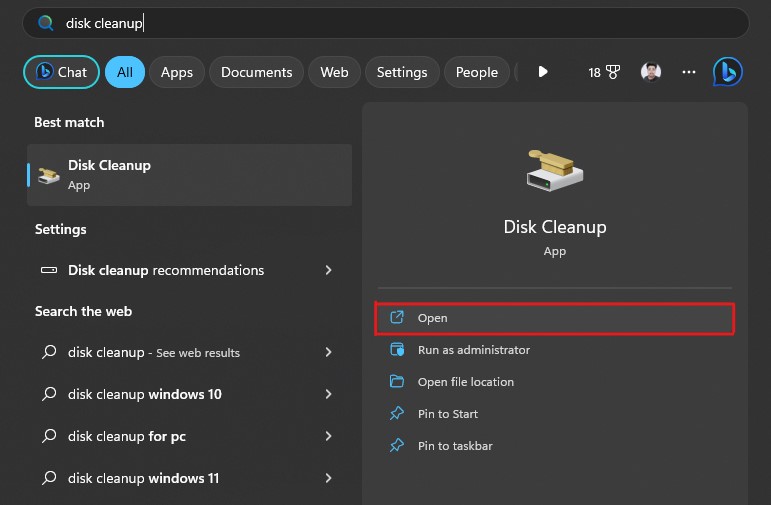Image resolution: width=771 pixels, height=505 pixels.
Task: Click search icon beside 'disk cleanup windows 10'
Action: 49,393
